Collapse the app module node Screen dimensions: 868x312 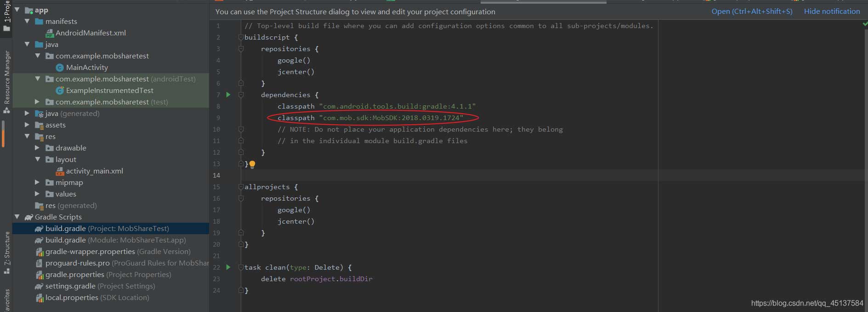(x=17, y=10)
